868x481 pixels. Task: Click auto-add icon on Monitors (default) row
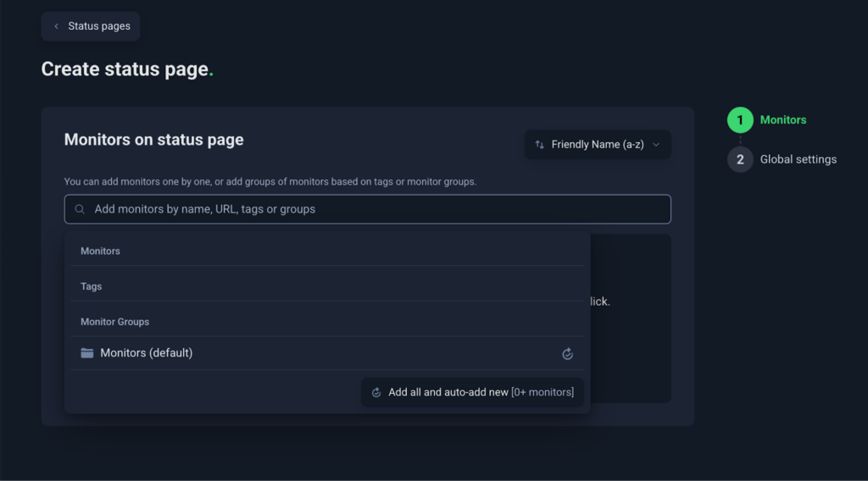click(568, 354)
